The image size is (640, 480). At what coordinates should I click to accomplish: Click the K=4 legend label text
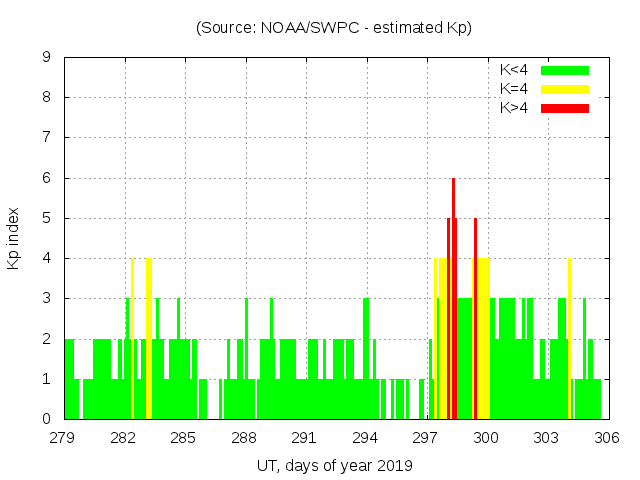tap(516, 89)
